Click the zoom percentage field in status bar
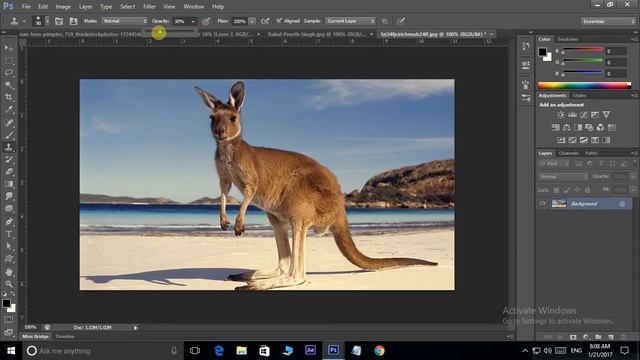The height and width of the screenshot is (360, 640). tap(30, 327)
